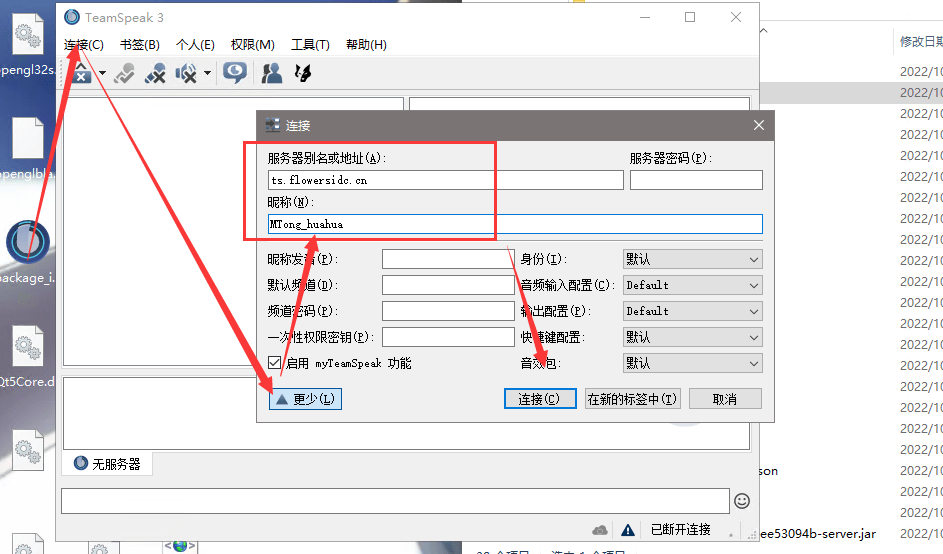Click the disconnect server toolbar icon
The height and width of the screenshot is (554, 943).
(x=124, y=73)
